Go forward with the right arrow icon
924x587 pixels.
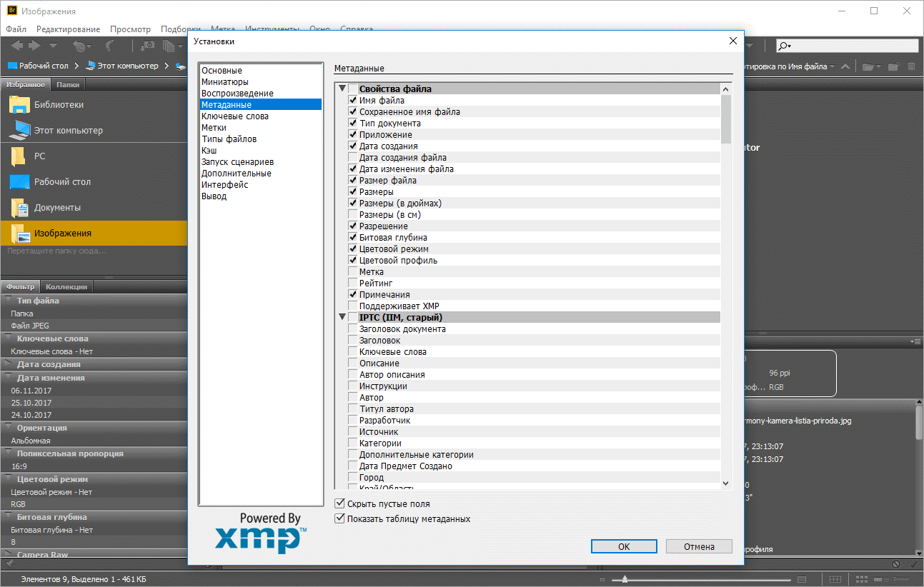click(x=34, y=46)
